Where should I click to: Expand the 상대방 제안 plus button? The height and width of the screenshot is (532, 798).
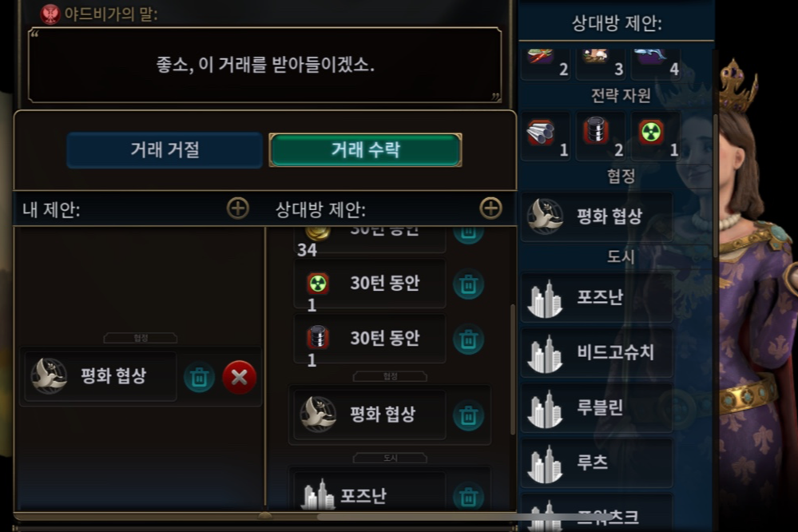(x=490, y=208)
